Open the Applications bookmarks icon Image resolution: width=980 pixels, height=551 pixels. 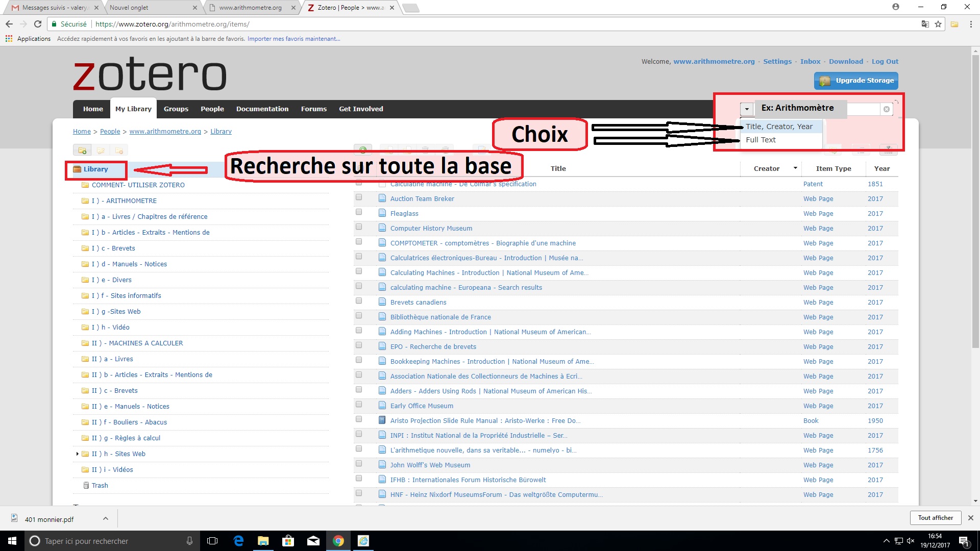tap(9, 39)
